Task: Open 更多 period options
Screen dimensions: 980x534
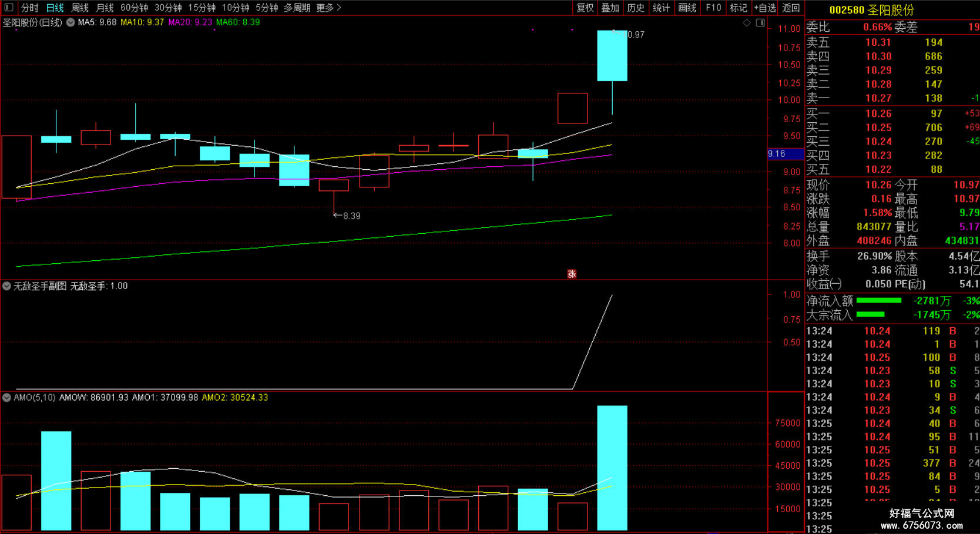Action: tap(328, 8)
